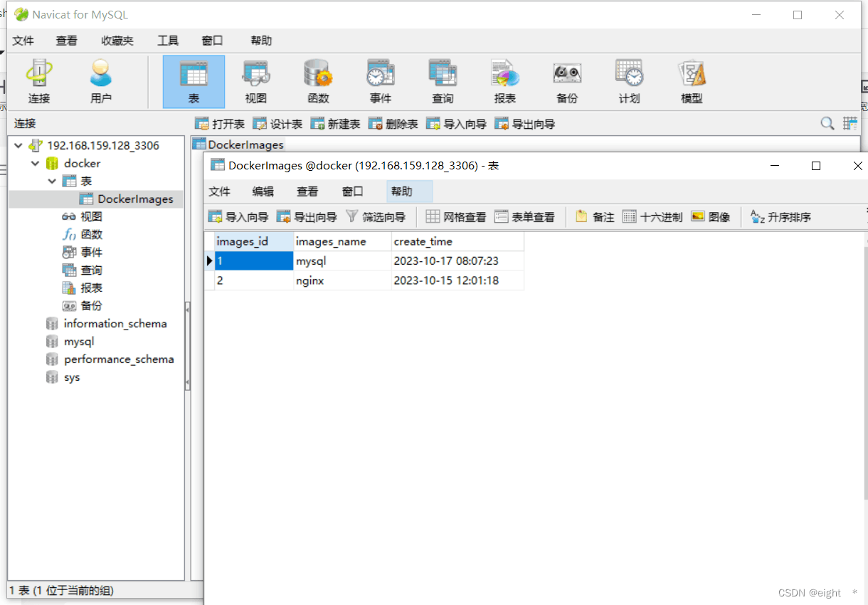This screenshot has height=605, width=868.
Task: Open table window 窗口 menu
Action: pos(352,191)
